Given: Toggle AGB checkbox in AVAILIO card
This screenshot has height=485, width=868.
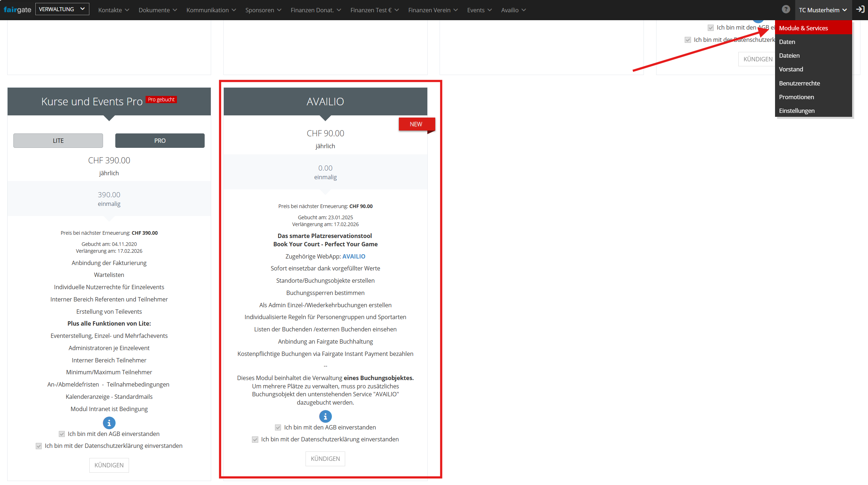Looking at the screenshot, I should pyautogui.click(x=278, y=427).
